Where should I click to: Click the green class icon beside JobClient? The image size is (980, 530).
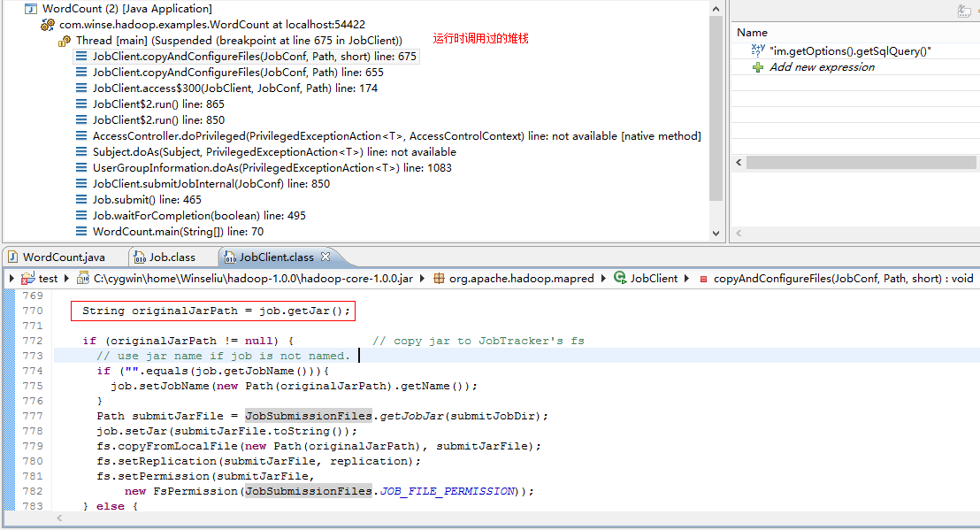(620, 278)
